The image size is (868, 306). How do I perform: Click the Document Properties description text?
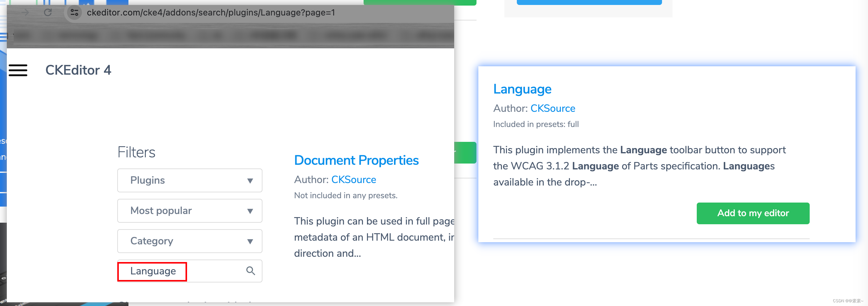pyautogui.click(x=374, y=238)
